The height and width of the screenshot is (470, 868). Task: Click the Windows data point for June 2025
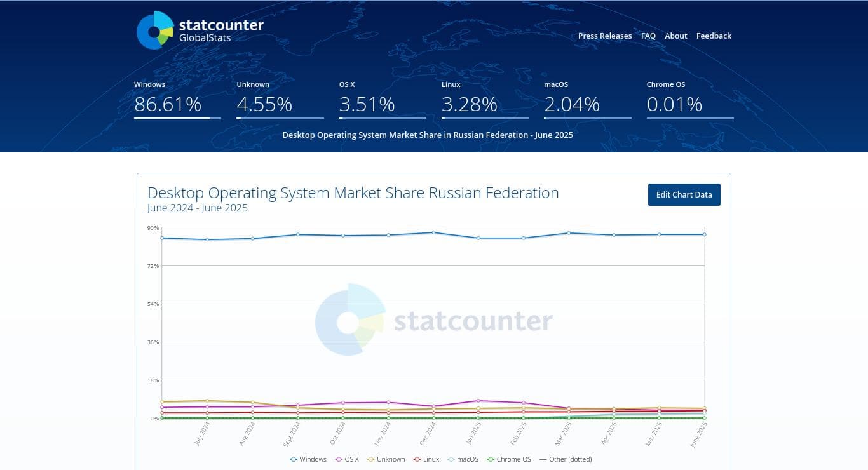(x=704, y=234)
